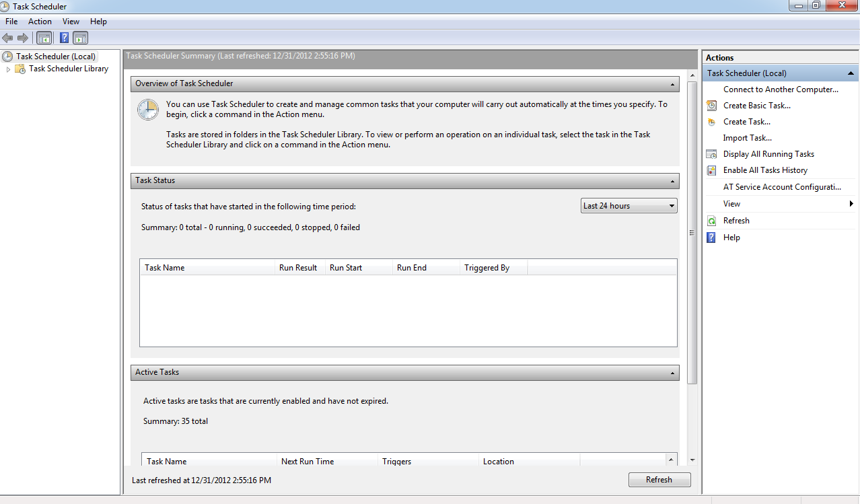Image resolution: width=860 pixels, height=504 pixels.
Task: Collapse the Task Scheduler (Local) actions group
Action: coord(851,73)
